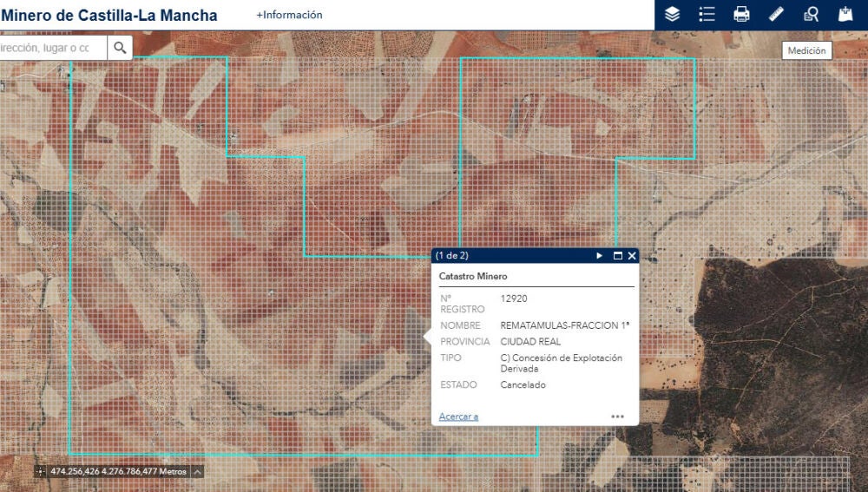868x492 pixels.
Task: Click the search magnifier button
Action: [120, 48]
